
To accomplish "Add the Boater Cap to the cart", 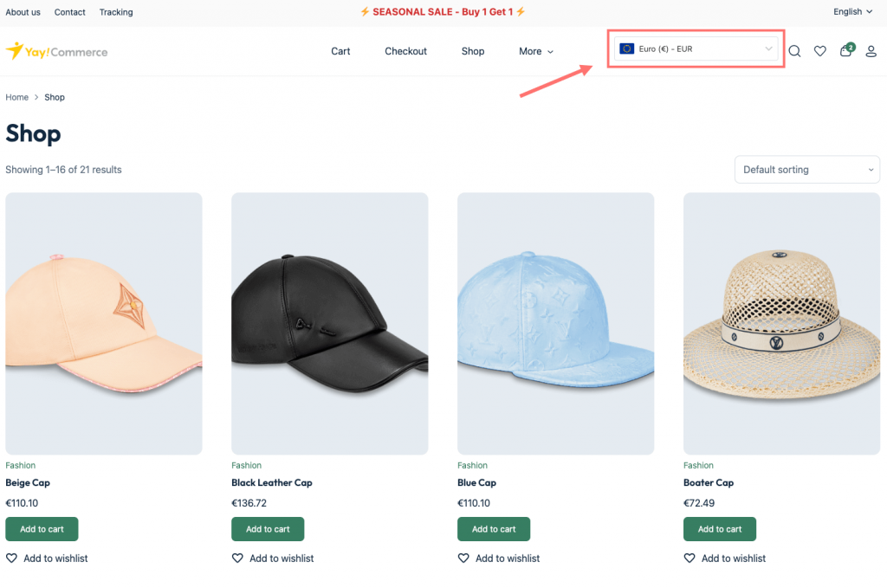I will [x=720, y=529].
